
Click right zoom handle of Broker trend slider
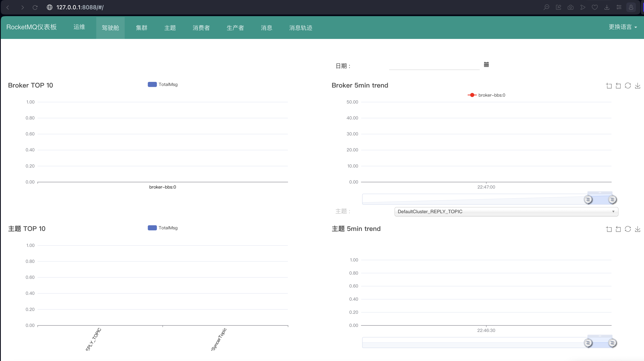[612, 199]
